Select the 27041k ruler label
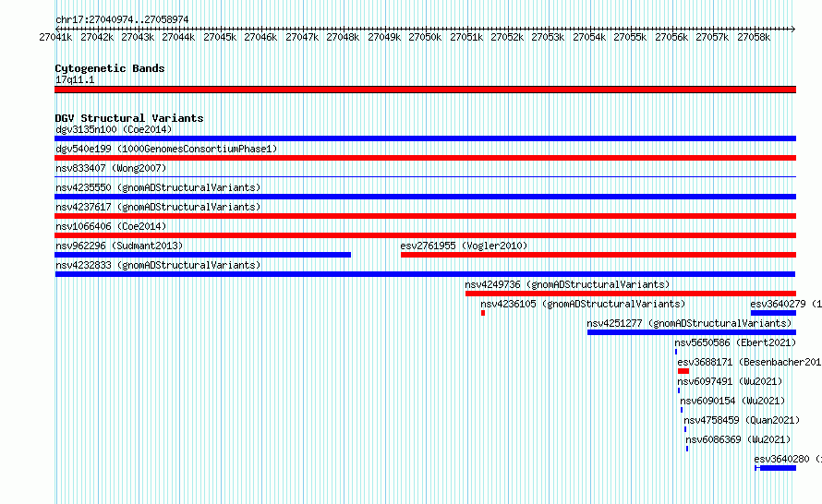The width and height of the screenshot is (822, 504). (55, 37)
